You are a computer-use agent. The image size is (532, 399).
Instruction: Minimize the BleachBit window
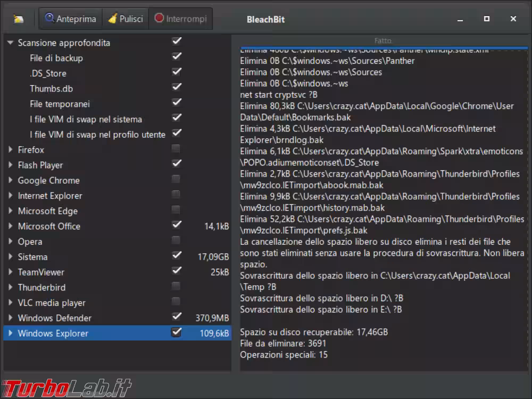tap(460, 19)
